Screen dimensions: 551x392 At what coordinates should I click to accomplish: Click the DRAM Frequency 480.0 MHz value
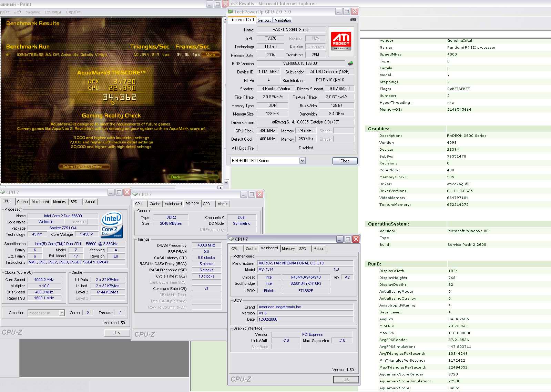pos(206,245)
